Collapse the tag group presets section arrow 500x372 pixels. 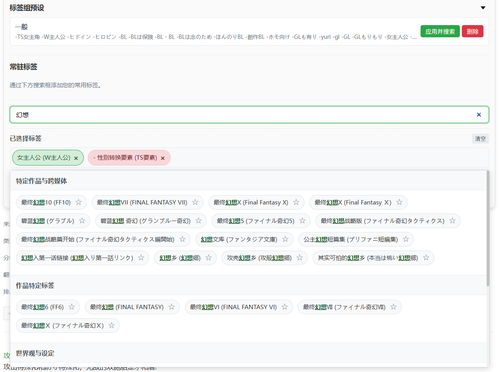pyautogui.click(x=483, y=8)
